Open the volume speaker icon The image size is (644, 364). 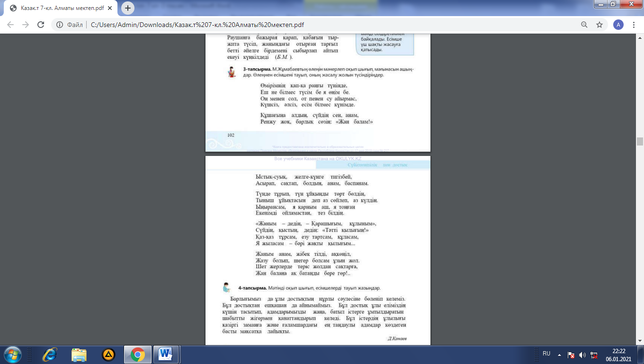tap(582, 355)
